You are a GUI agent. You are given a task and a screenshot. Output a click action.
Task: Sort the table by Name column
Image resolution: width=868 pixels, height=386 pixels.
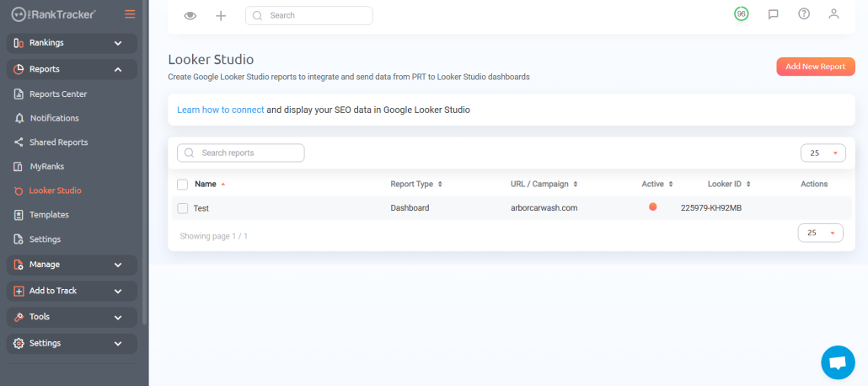point(210,184)
